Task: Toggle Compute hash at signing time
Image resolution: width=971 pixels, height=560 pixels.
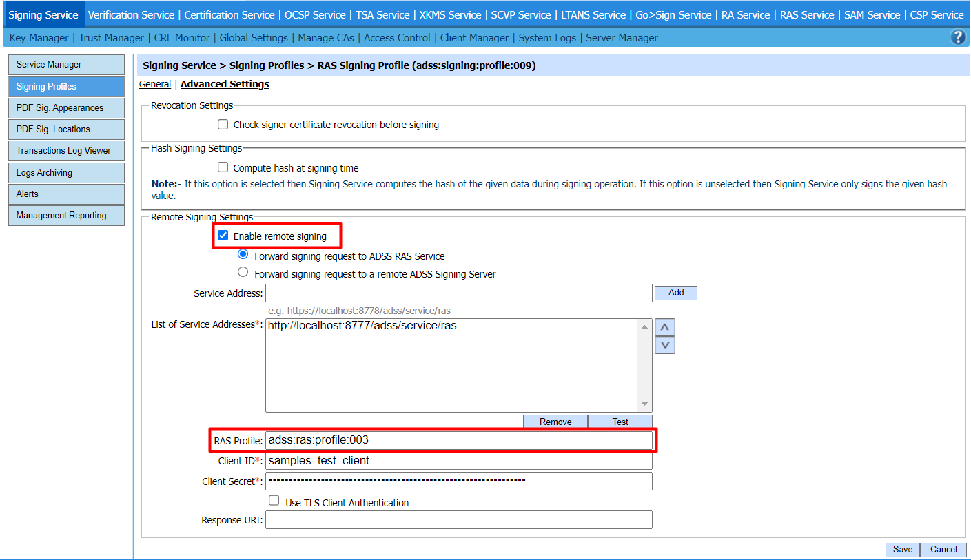Action: (x=223, y=167)
